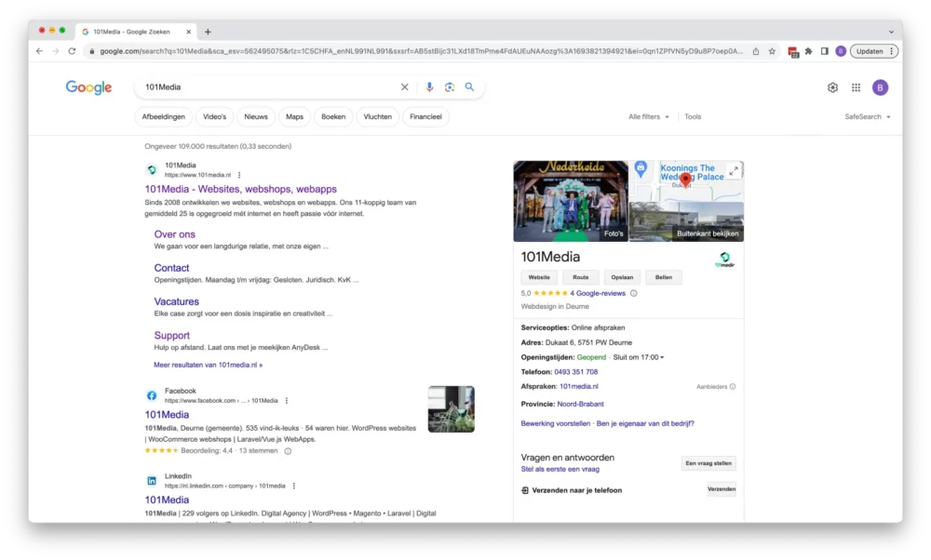Click the Route button
This screenshot has width=931, height=560.
point(581,277)
